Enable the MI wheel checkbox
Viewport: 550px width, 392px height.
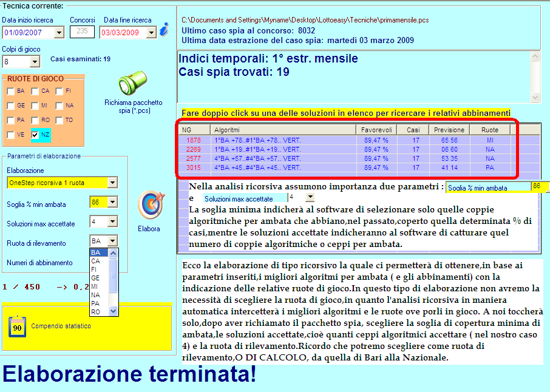click(x=35, y=106)
